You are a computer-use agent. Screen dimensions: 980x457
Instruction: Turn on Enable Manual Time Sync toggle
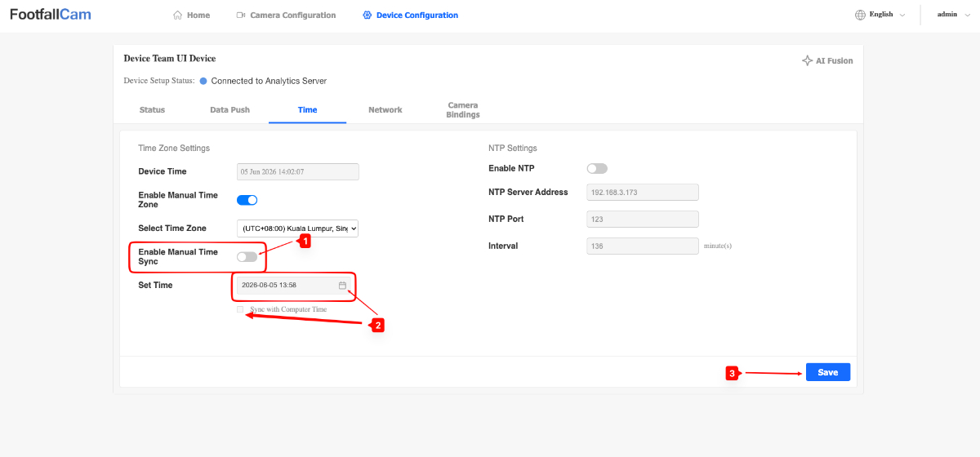(247, 257)
